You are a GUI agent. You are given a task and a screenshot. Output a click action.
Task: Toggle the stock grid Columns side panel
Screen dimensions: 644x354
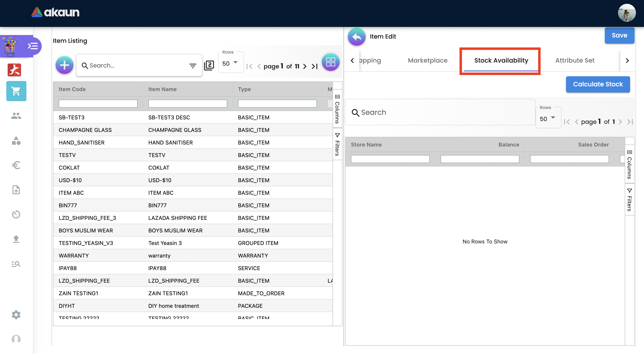click(x=629, y=164)
